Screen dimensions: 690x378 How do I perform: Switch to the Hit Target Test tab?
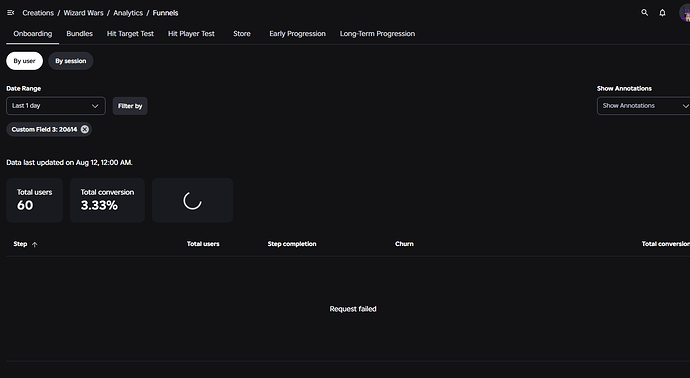coord(130,34)
